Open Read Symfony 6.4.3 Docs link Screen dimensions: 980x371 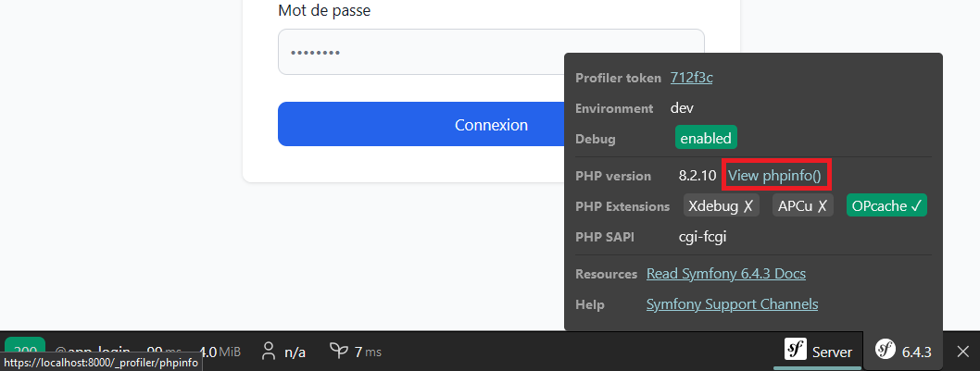(x=725, y=274)
